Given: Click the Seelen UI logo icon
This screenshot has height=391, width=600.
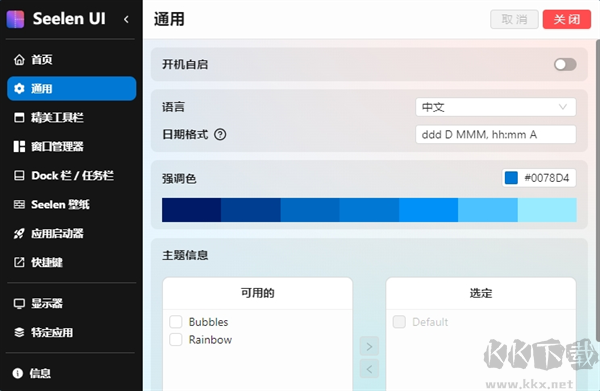Looking at the screenshot, I should point(15,19).
